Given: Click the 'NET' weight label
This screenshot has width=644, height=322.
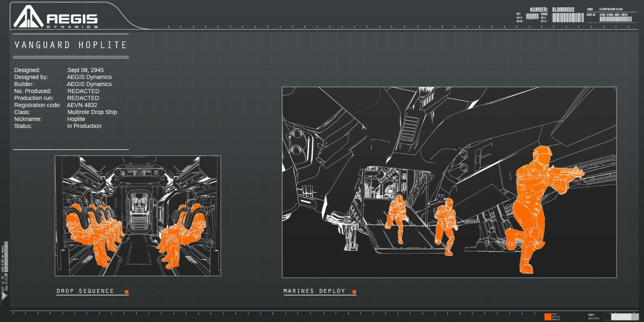Looking at the screenshot, I should [518, 14].
